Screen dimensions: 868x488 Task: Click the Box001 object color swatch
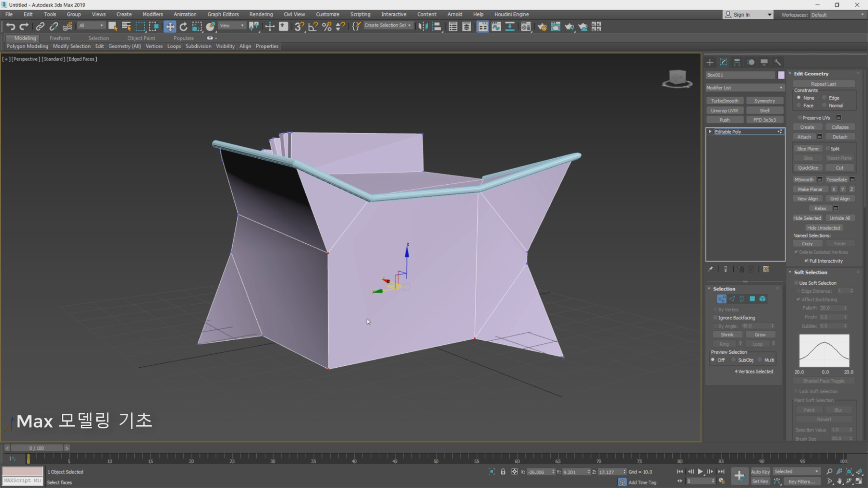(781, 75)
